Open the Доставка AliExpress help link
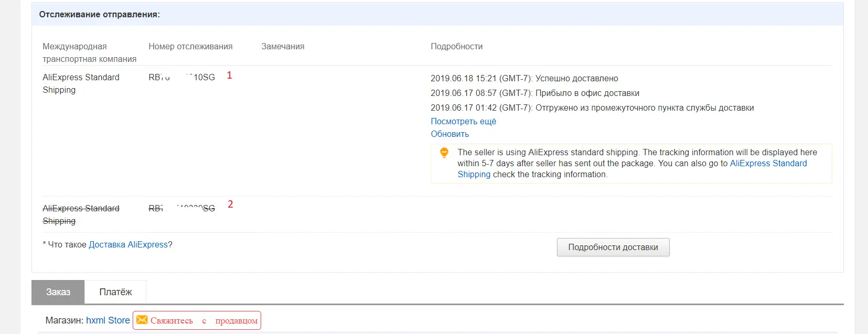The width and height of the screenshot is (868, 334). (x=128, y=244)
